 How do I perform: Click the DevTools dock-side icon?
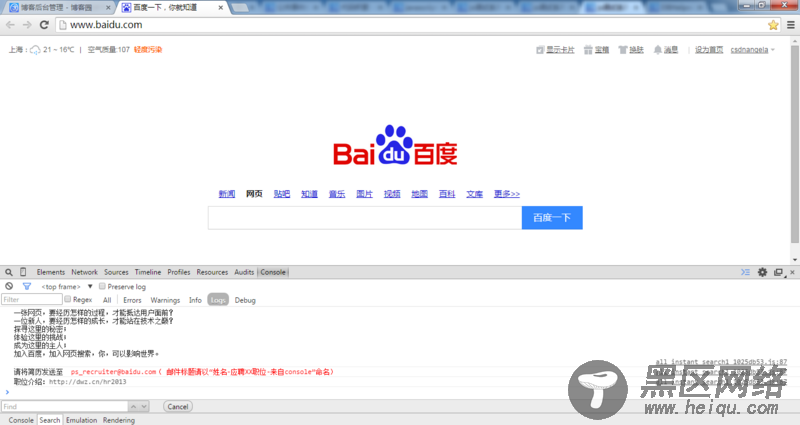pos(778,272)
